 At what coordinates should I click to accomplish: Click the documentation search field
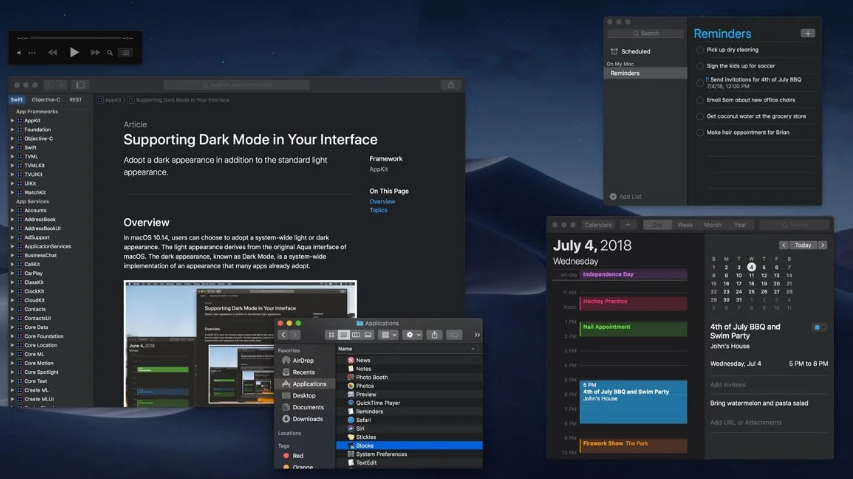(x=237, y=85)
